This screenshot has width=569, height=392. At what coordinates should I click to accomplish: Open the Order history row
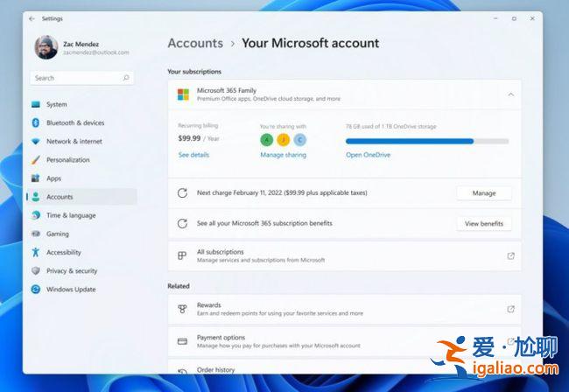(x=344, y=367)
